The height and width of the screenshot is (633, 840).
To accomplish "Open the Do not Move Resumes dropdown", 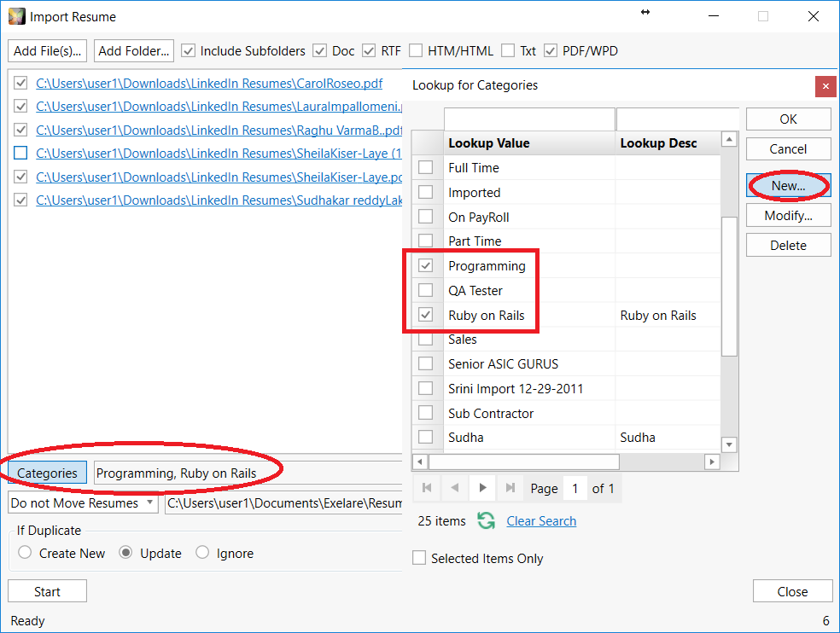I will coord(84,502).
